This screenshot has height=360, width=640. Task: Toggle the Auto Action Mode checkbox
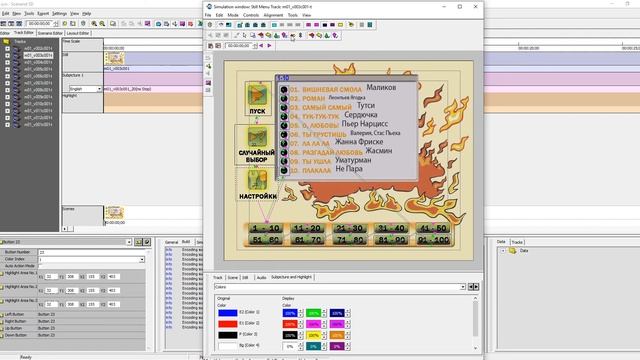tap(40, 266)
